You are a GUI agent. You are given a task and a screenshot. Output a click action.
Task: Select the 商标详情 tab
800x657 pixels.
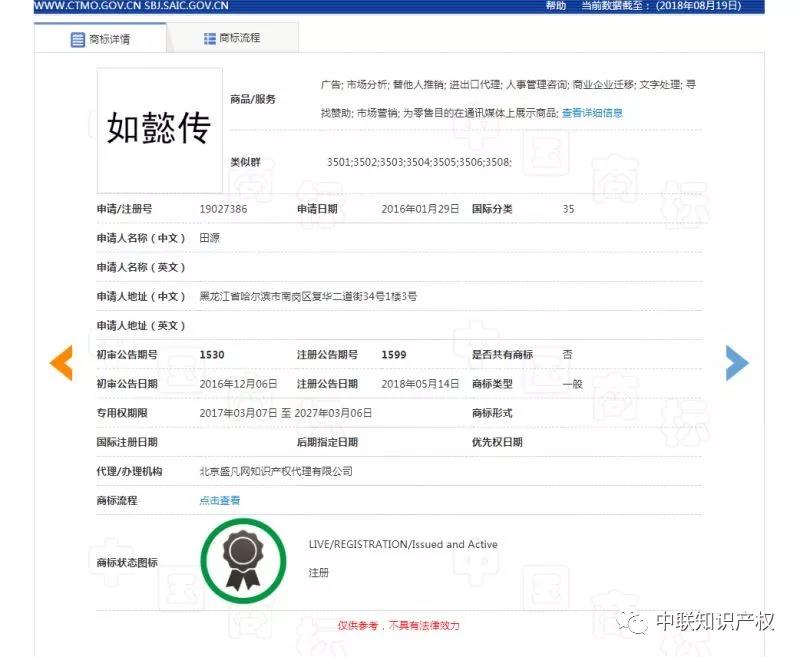click(113, 37)
